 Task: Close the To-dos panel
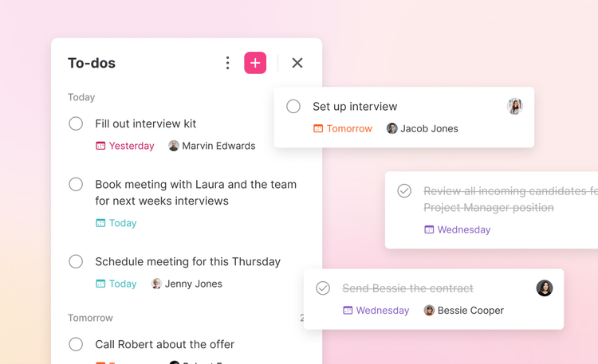pos(297,63)
